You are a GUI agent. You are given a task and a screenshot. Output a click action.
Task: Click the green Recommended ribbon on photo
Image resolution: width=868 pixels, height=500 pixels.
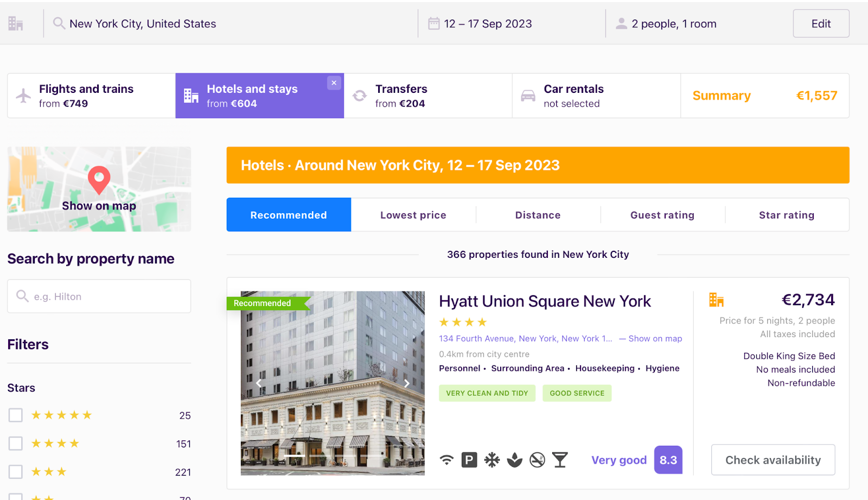[x=268, y=303]
